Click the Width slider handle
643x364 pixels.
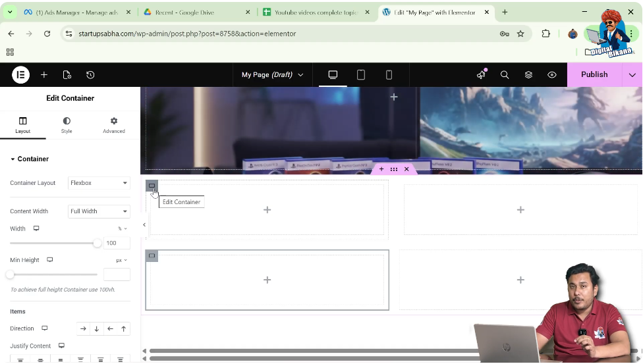click(x=98, y=243)
